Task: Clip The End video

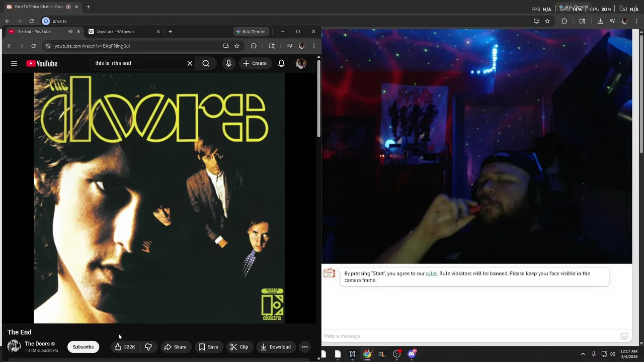Action: [239, 347]
